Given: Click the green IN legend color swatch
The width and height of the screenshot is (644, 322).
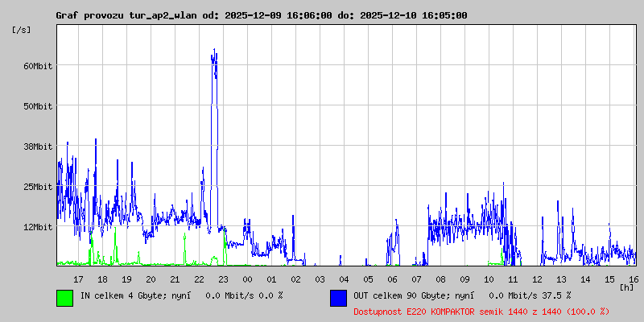Looking at the screenshot, I should pyautogui.click(x=65, y=298).
